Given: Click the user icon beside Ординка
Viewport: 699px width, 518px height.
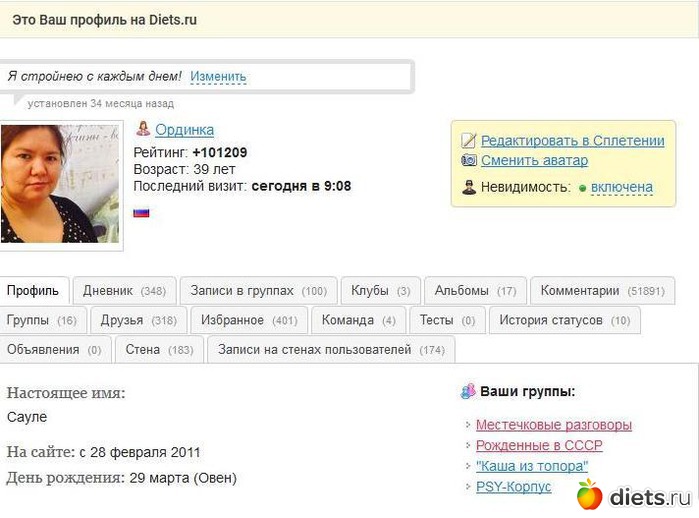Looking at the screenshot, I should 143,129.
